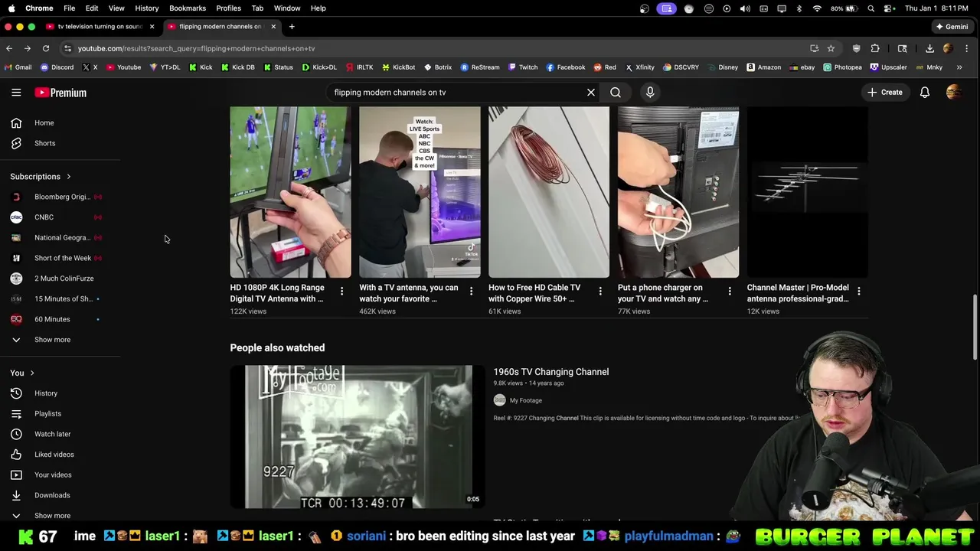Open YouTube notifications bell
The height and width of the screenshot is (551, 980).
coord(925,93)
